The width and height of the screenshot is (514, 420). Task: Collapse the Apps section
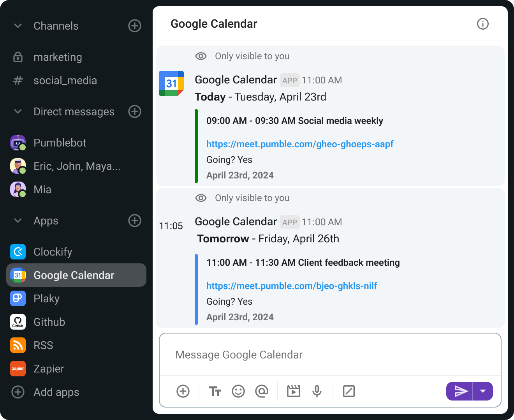pos(18,221)
